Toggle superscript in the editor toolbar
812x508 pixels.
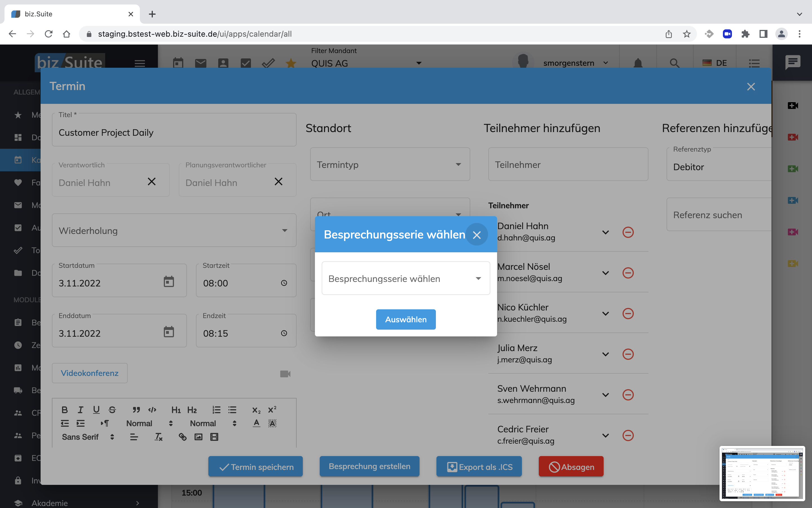coord(272,410)
